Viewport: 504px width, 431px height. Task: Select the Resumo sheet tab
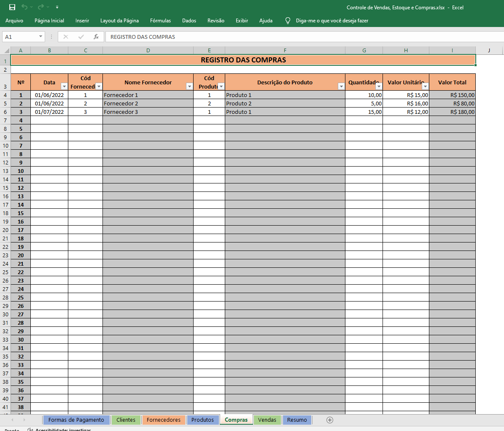[297, 420]
